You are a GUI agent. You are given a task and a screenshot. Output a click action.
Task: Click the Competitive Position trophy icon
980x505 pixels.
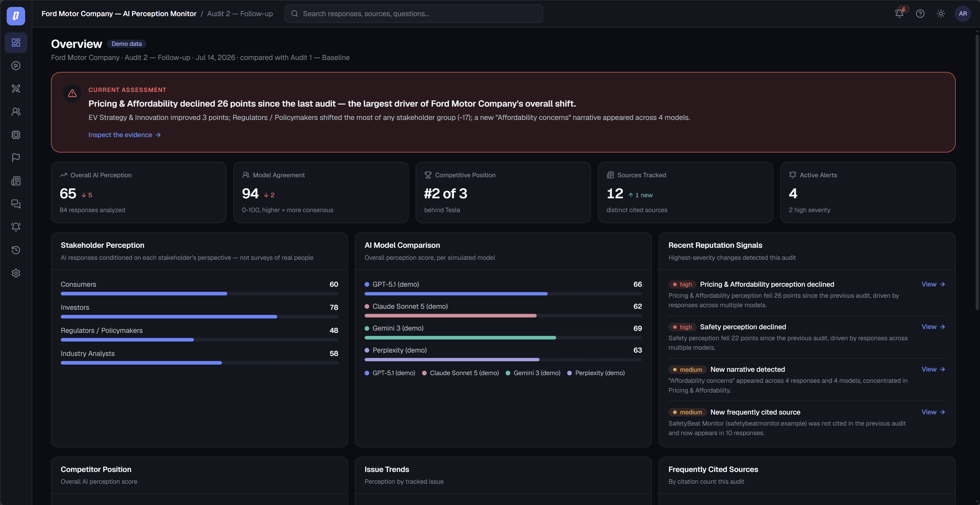pyautogui.click(x=428, y=175)
